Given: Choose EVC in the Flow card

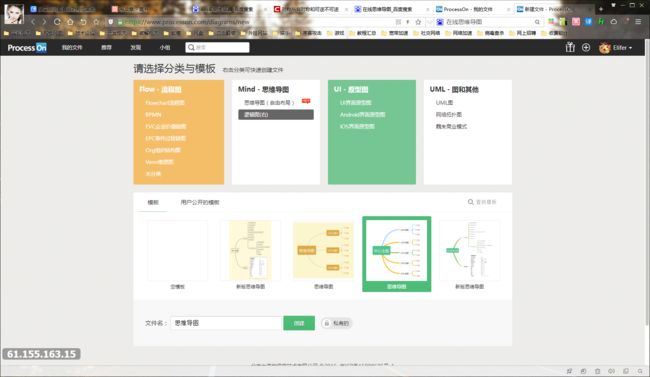Looking at the screenshot, I should coord(165,126).
